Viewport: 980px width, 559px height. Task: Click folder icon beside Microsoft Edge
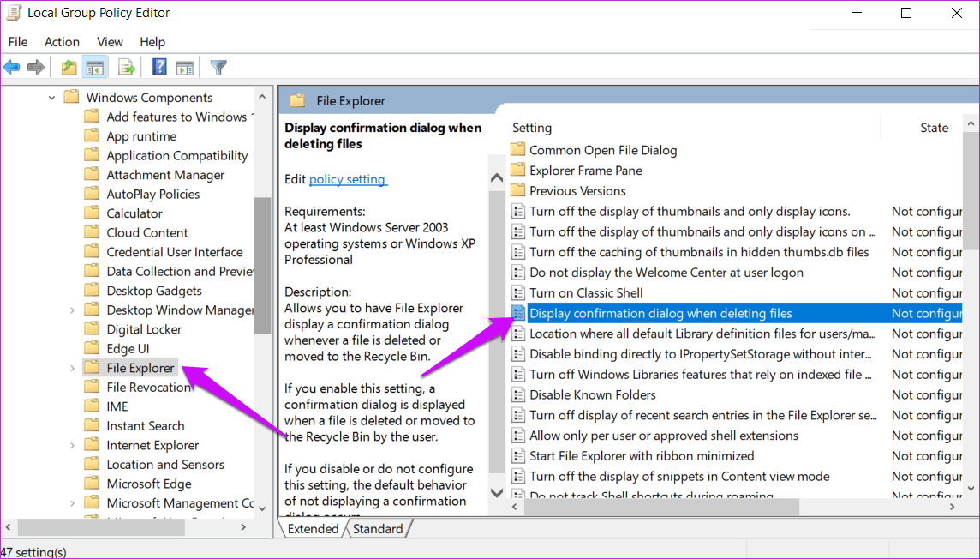pos(92,484)
